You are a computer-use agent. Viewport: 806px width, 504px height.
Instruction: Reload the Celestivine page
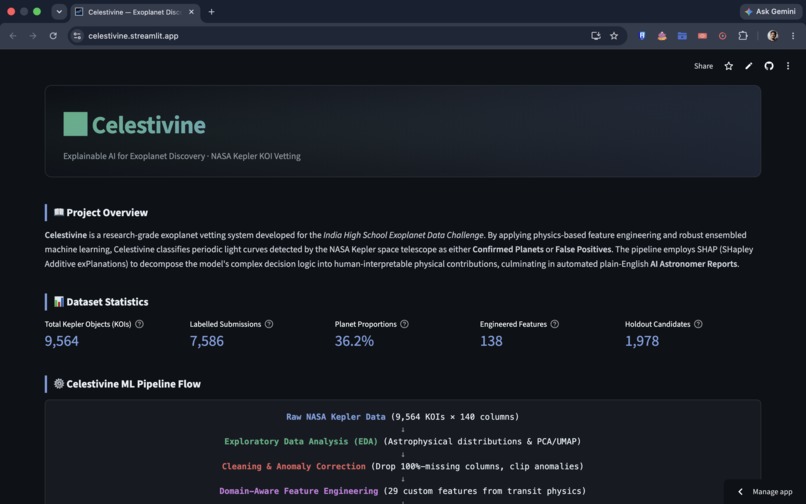tap(53, 36)
